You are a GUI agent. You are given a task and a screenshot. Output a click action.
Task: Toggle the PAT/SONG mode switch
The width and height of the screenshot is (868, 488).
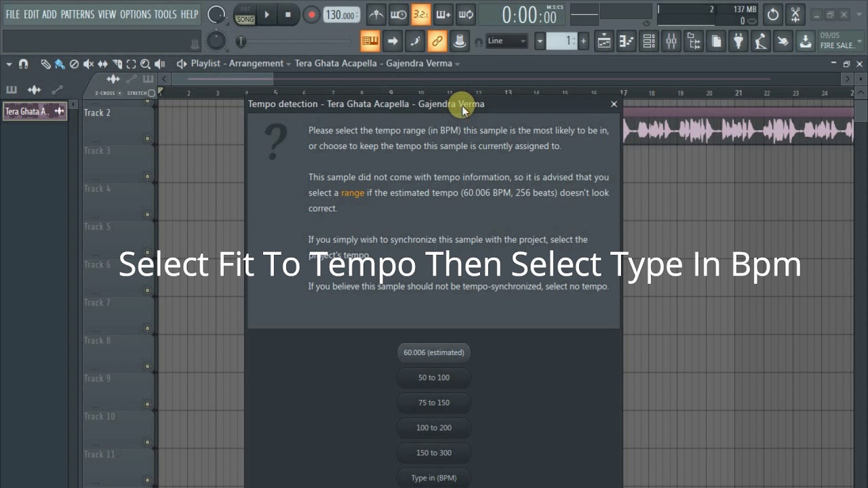tap(245, 15)
